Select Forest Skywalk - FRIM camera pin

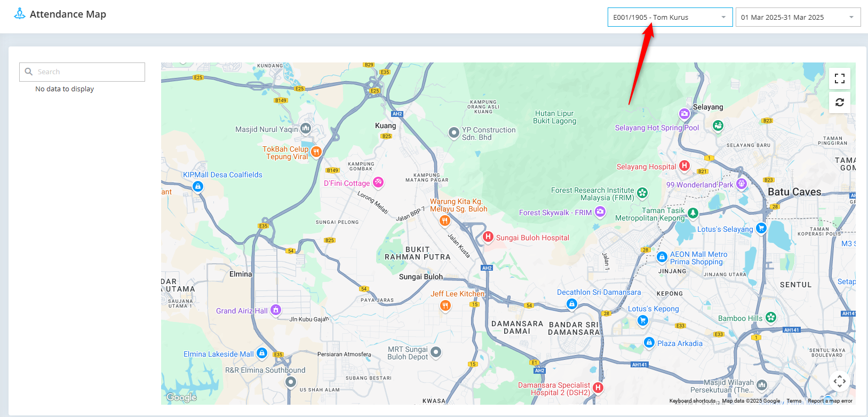click(600, 211)
